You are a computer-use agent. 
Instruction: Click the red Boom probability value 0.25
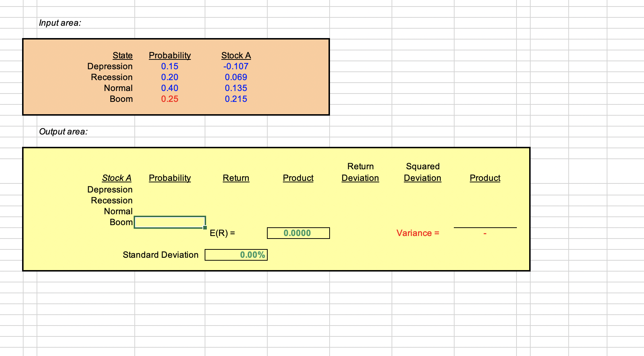(170, 99)
